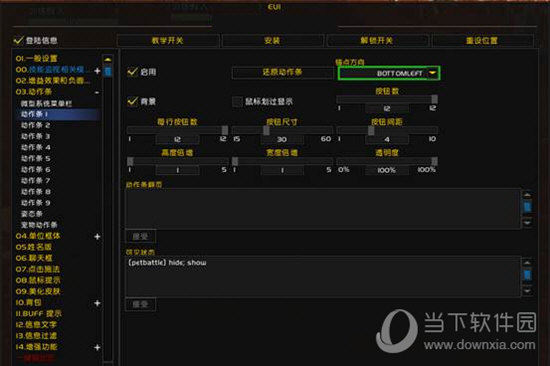The width and height of the screenshot is (550, 366).
Task: Click the yellow arrow of anchor dropdown
Action: [x=433, y=73]
